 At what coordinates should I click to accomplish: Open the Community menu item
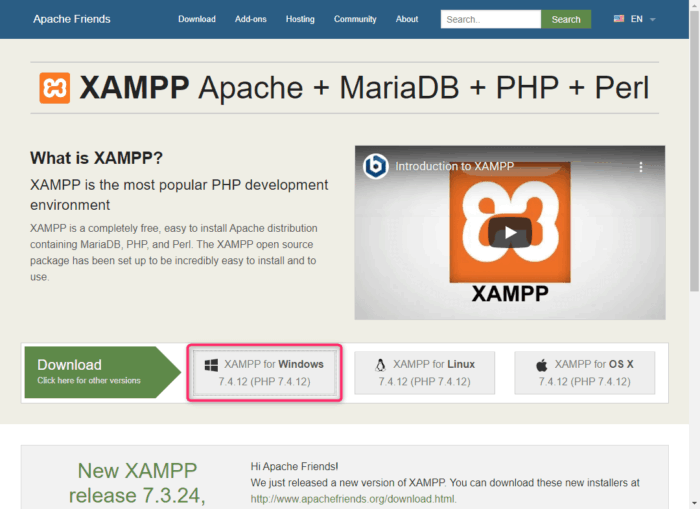point(355,19)
